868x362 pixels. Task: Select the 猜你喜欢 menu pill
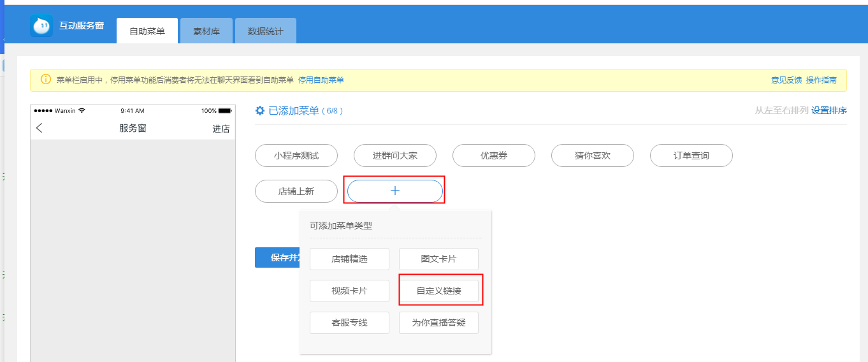tap(593, 156)
